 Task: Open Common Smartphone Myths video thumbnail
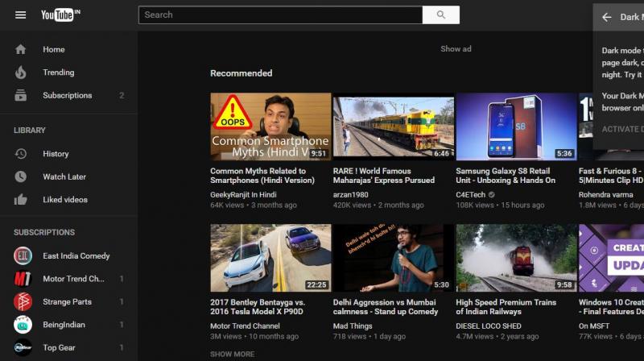pyautogui.click(x=270, y=127)
